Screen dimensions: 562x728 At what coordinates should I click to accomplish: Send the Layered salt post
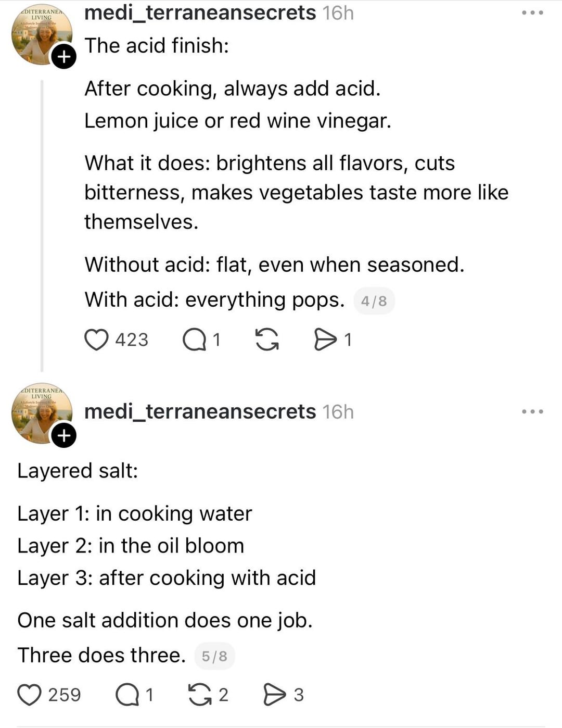(274, 695)
